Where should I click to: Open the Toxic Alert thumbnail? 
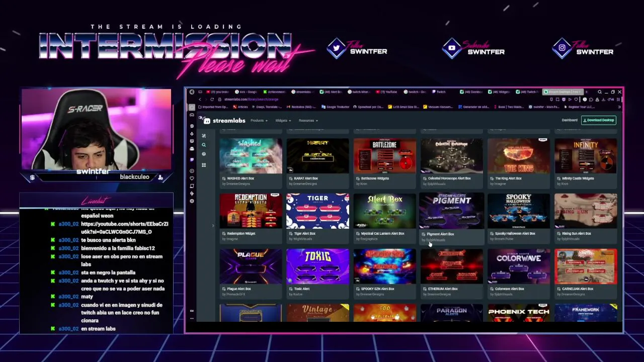(317, 266)
